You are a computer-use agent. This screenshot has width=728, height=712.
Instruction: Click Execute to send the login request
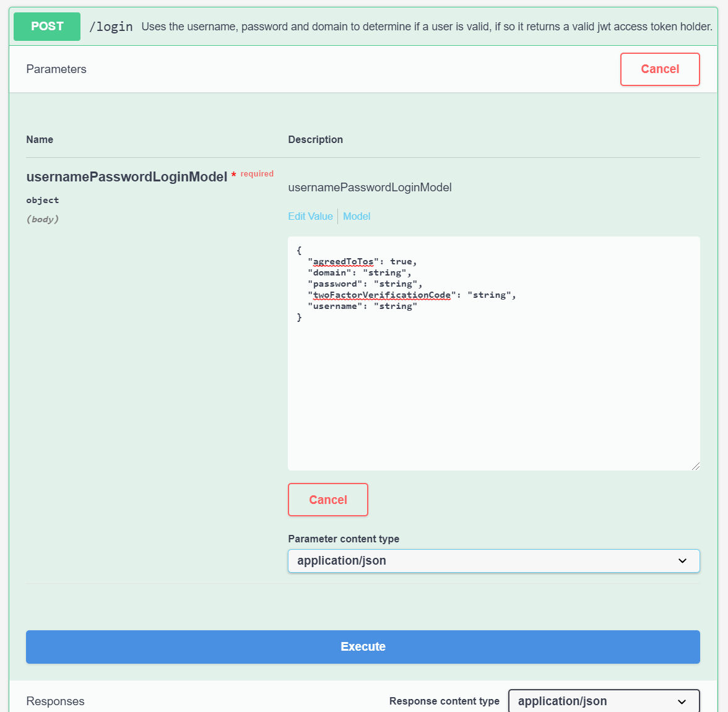363,646
